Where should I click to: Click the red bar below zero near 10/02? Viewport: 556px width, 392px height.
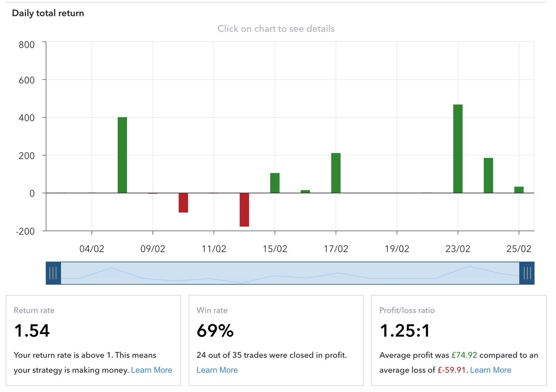[183, 204]
